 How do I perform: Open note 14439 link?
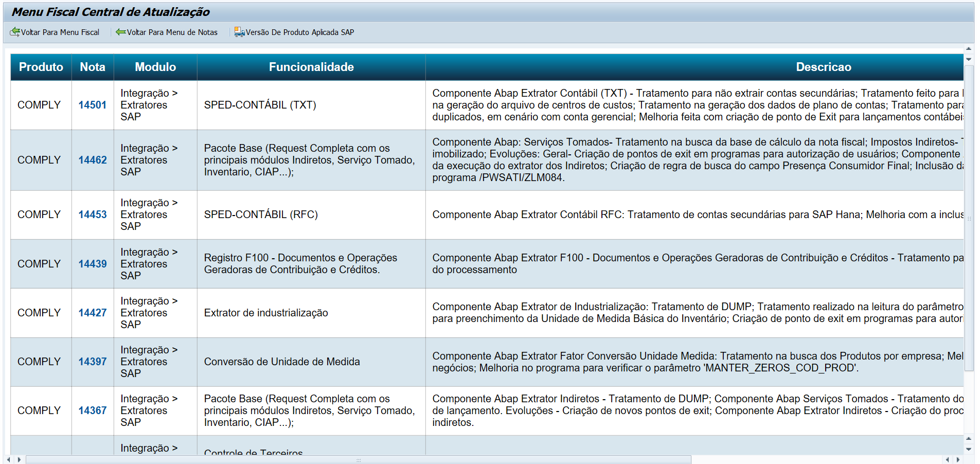pyautogui.click(x=93, y=264)
